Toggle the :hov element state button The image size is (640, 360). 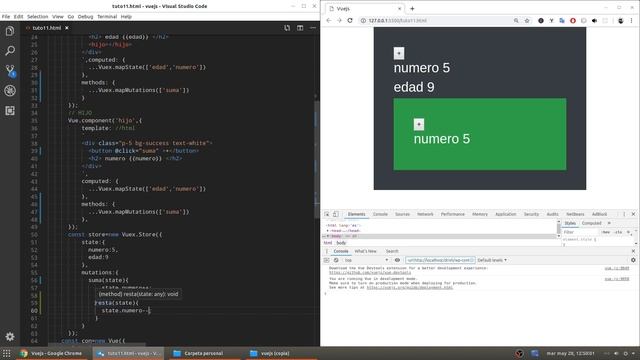pyautogui.click(x=606, y=232)
